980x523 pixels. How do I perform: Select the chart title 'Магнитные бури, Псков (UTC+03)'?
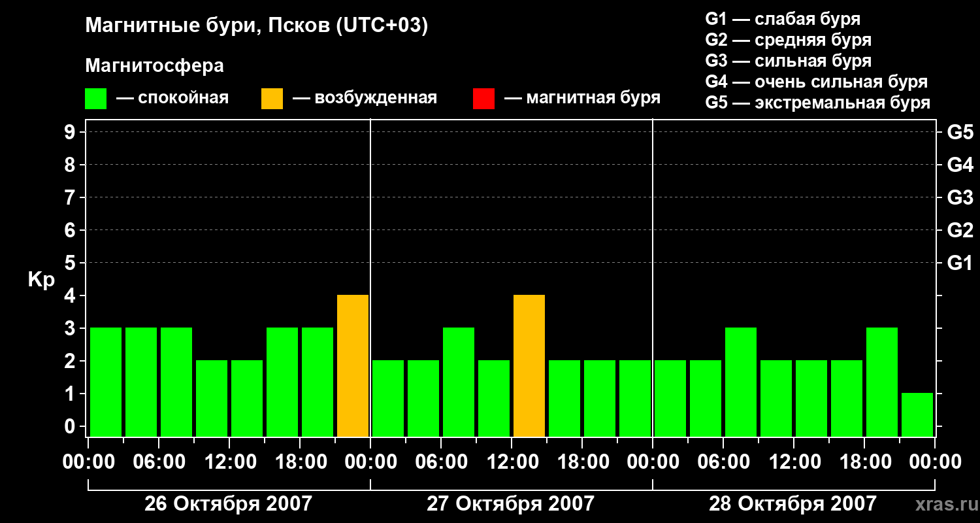pos(257,27)
